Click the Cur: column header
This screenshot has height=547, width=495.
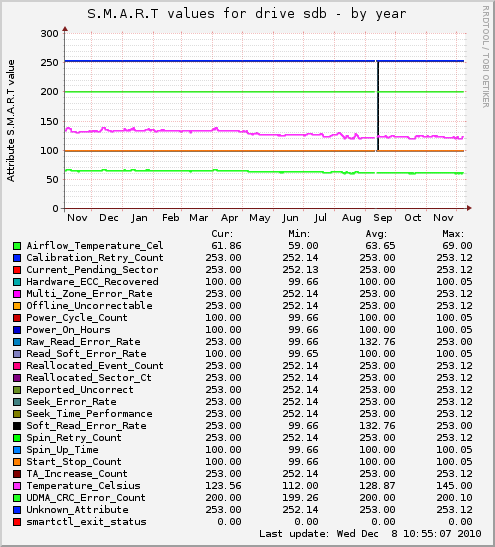(x=222, y=234)
